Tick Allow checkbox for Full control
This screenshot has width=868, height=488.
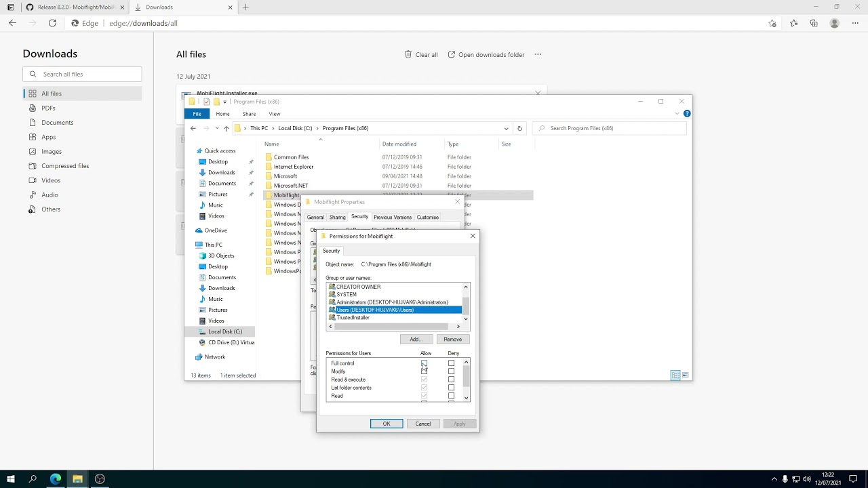point(424,363)
